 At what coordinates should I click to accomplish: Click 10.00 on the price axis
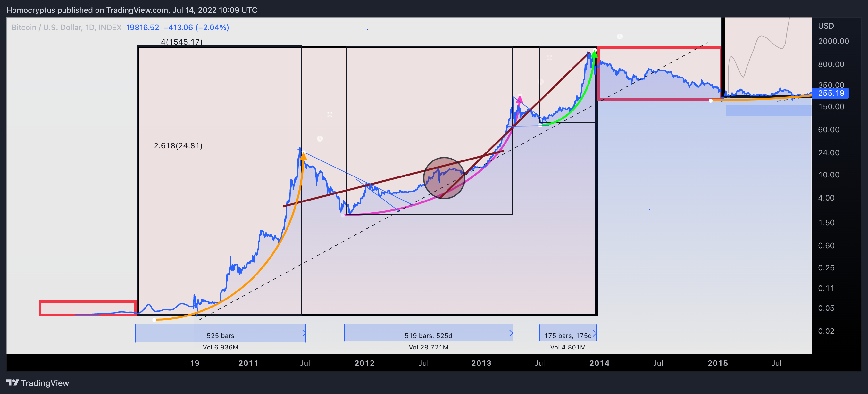829,175
